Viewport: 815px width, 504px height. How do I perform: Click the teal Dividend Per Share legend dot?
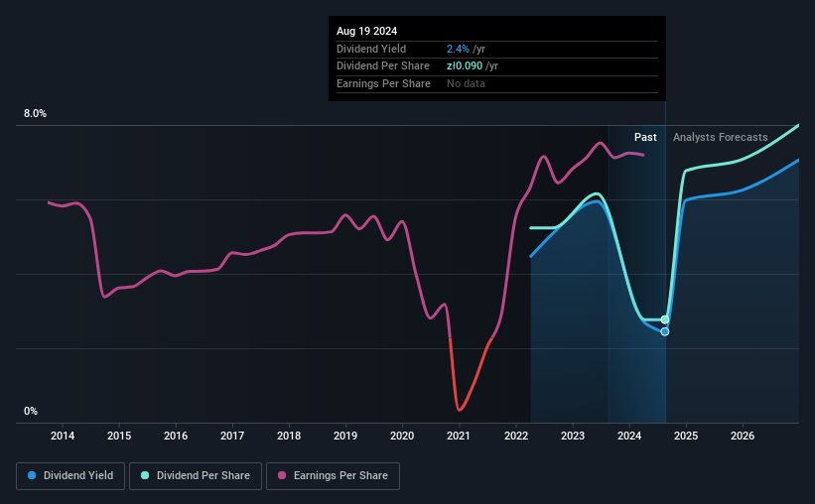point(145,475)
